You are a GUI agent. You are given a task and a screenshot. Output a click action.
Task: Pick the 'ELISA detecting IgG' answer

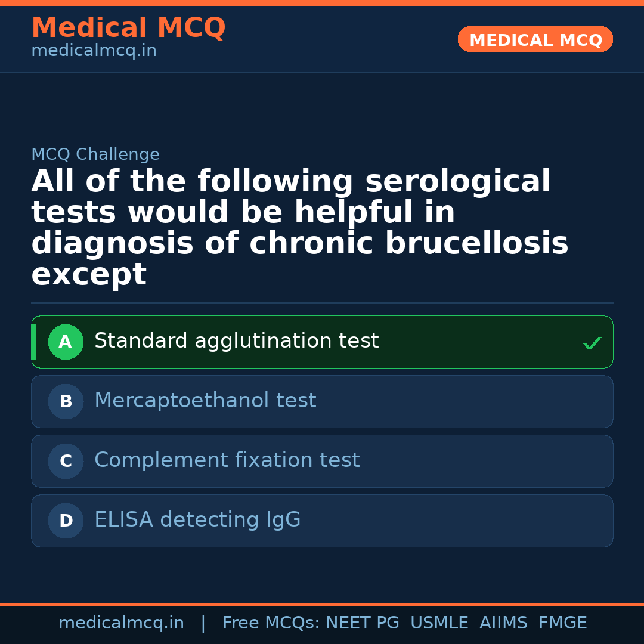pyautogui.click(x=197, y=520)
